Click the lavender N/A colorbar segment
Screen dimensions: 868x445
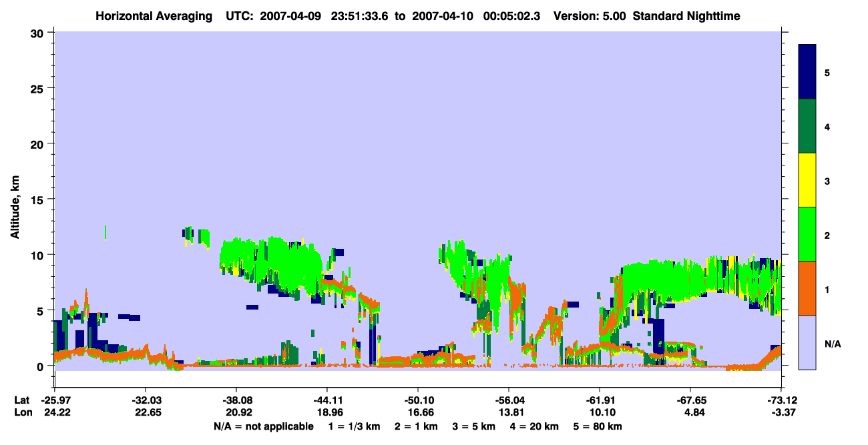807,342
